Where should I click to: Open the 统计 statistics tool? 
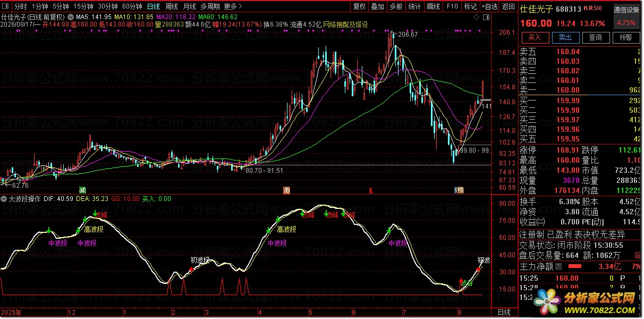coord(414,7)
